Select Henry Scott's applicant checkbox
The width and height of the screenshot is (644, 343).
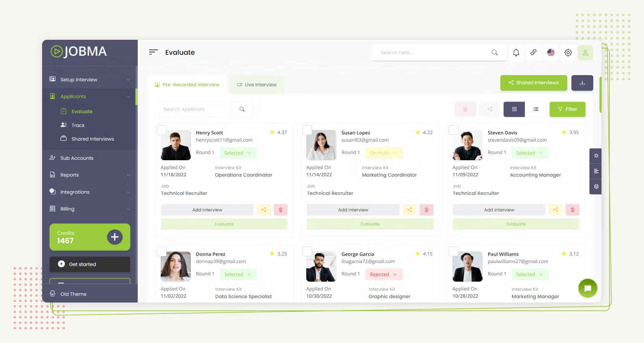point(162,130)
